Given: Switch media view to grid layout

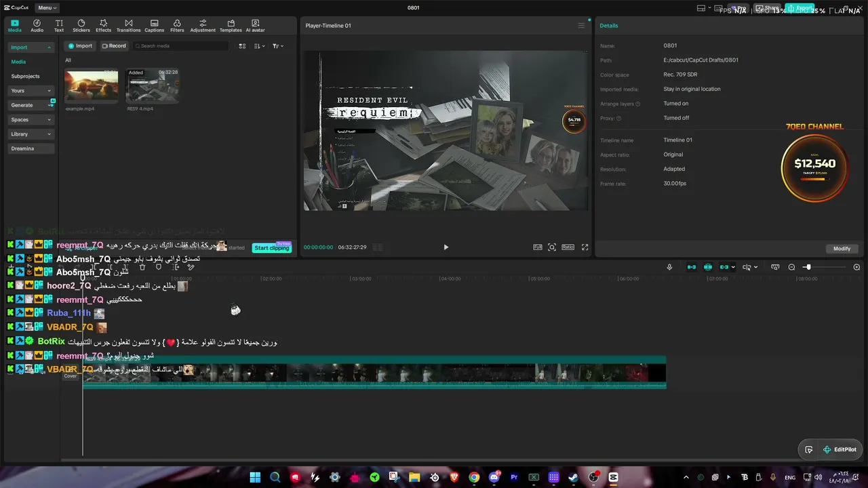Looking at the screenshot, I should [242, 46].
